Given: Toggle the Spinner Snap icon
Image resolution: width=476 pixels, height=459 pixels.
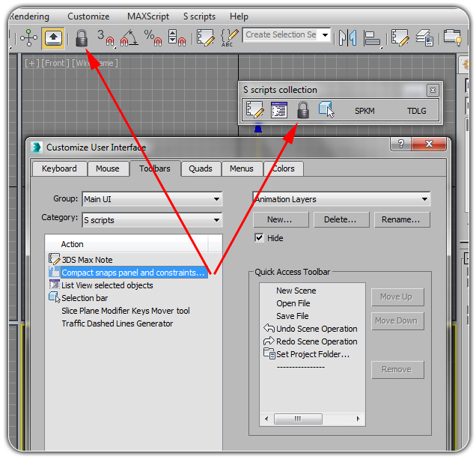Looking at the screenshot, I should pyautogui.click(x=177, y=37).
